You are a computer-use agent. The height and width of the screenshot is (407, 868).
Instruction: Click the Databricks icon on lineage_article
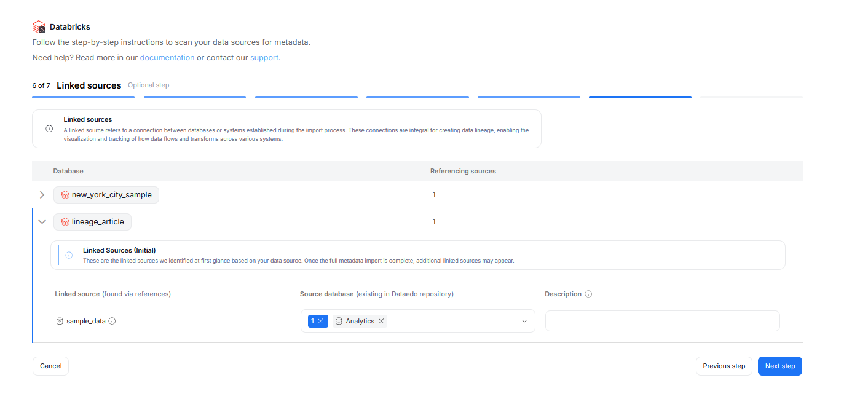coord(65,222)
